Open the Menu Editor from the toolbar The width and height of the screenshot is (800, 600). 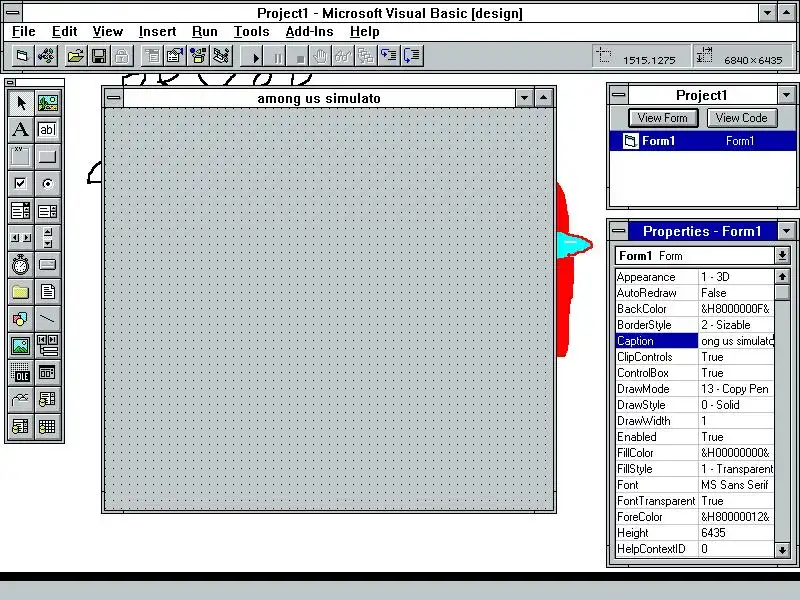(x=152, y=56)
